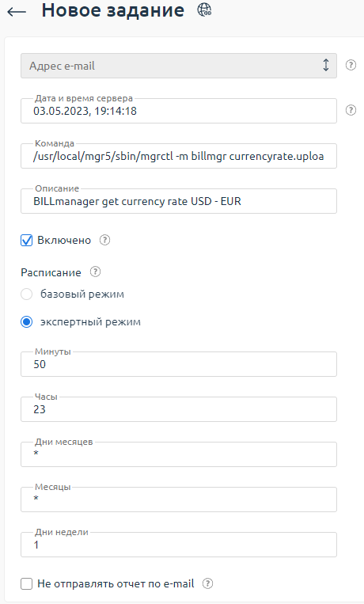This screenshot has width=364, height=604.
Task: Select экспертный режим radio button
Action: click(x=27, y=322)
